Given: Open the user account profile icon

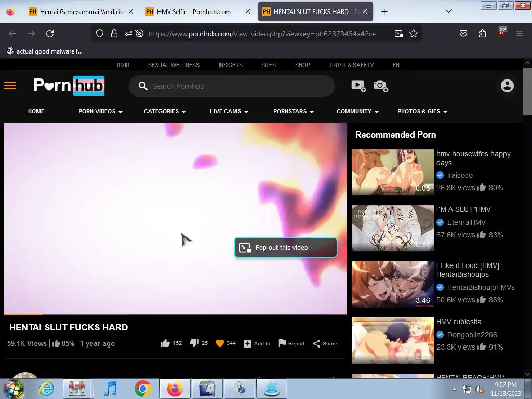Looking at the screenshot, I should click(x=507, y=86).
